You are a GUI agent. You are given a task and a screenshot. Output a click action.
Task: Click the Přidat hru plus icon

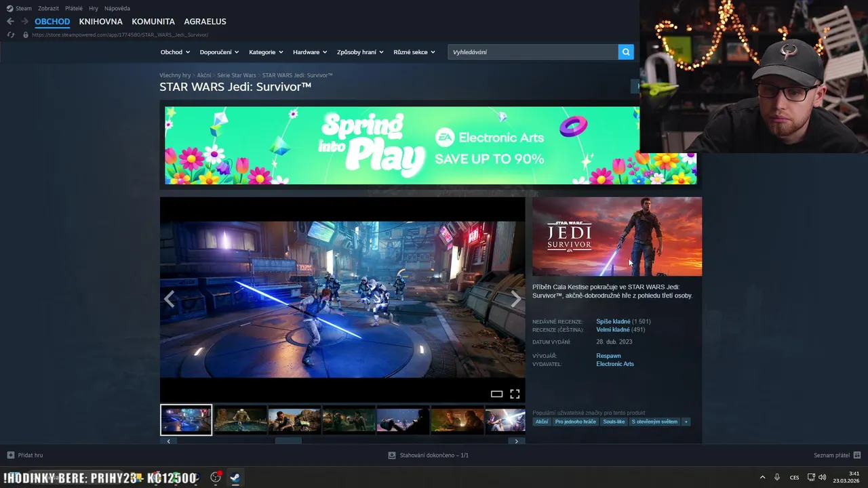pos(10,455)
